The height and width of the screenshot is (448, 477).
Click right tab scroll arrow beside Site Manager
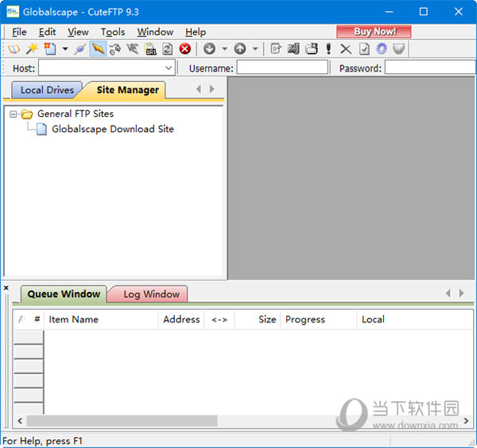212,89
